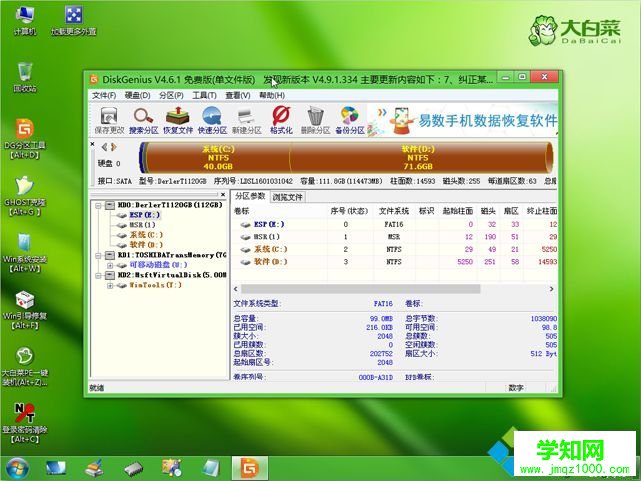
Task: Click the Search Partition (搜索分区) magnifier icon
Action: (x=143, y=120)
